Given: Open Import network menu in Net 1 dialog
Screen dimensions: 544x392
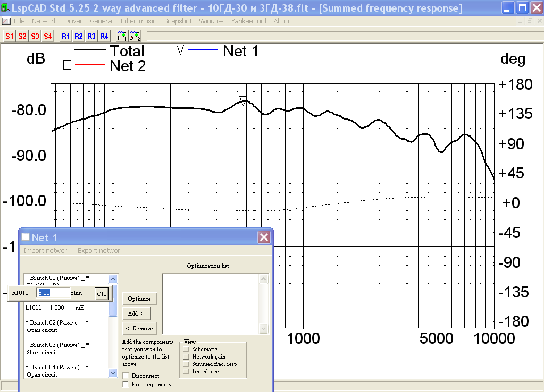Looking at the screenshot, I should (x=47, y=251).
